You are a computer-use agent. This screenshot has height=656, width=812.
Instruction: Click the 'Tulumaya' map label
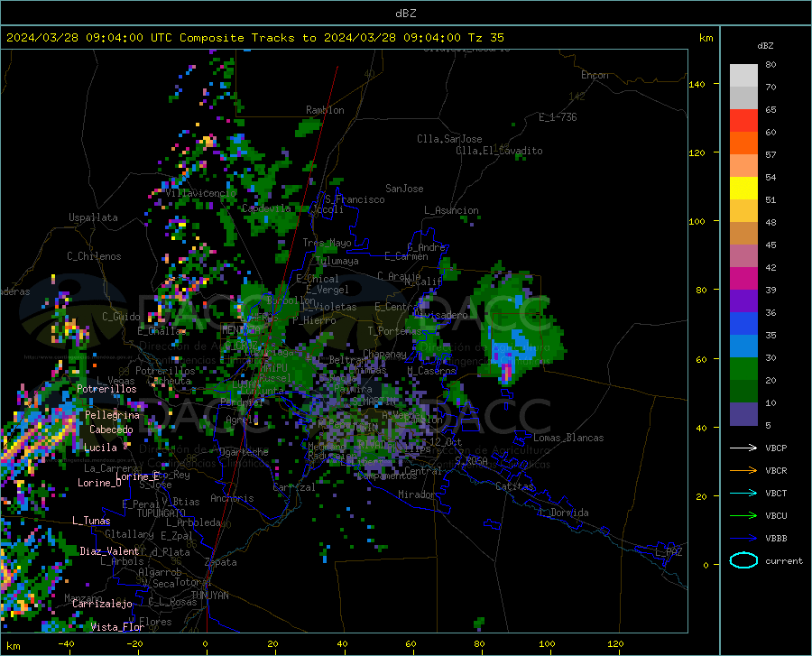[x=337, y=261]
